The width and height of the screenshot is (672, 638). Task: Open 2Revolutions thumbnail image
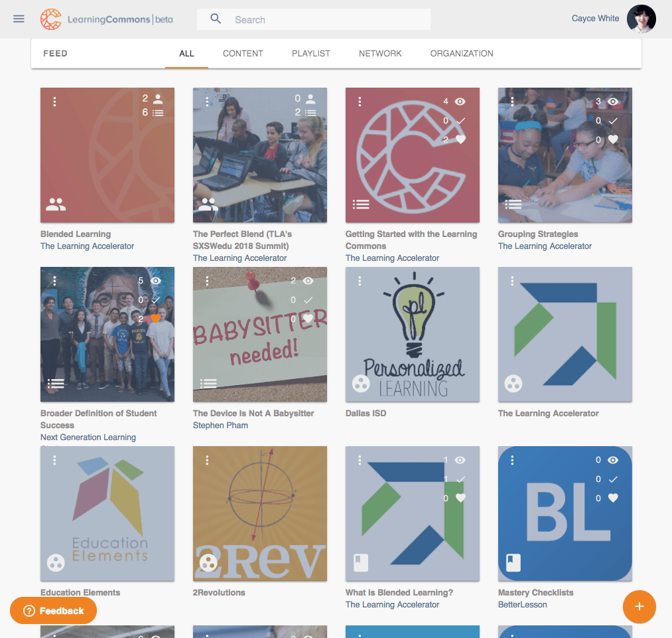coord(260,514)
